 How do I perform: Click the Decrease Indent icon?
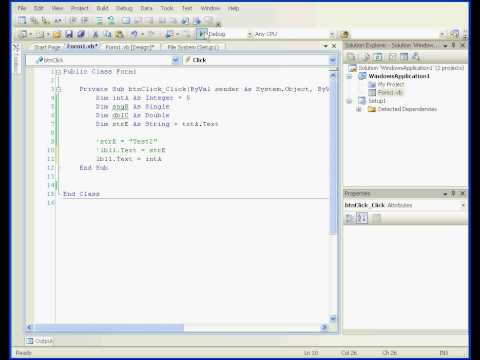click(x=73, y=21)
